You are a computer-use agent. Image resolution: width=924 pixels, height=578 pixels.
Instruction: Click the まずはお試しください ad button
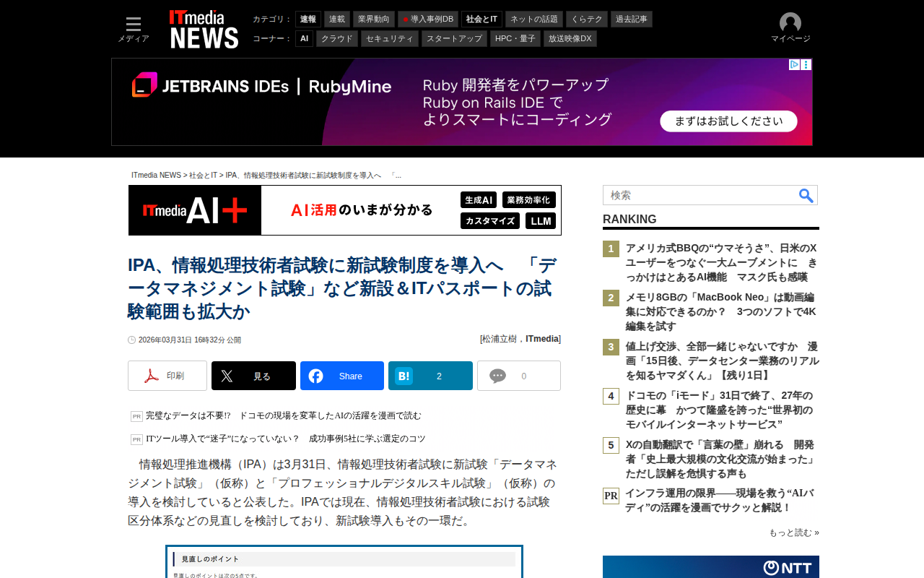click(x=728, y=121)
